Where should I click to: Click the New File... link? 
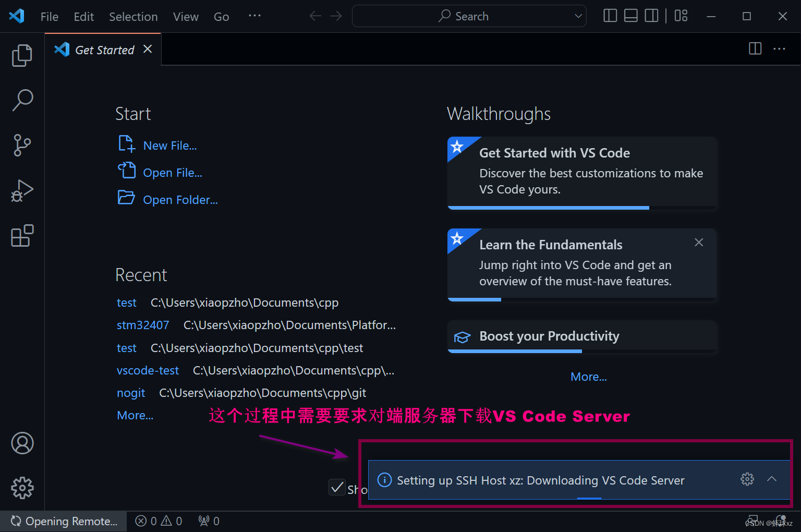coord(170,146)
